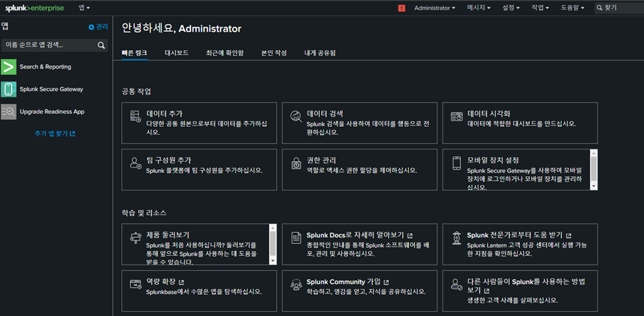Click the 제품 둘러보기 title text

(x=168, y=236)
